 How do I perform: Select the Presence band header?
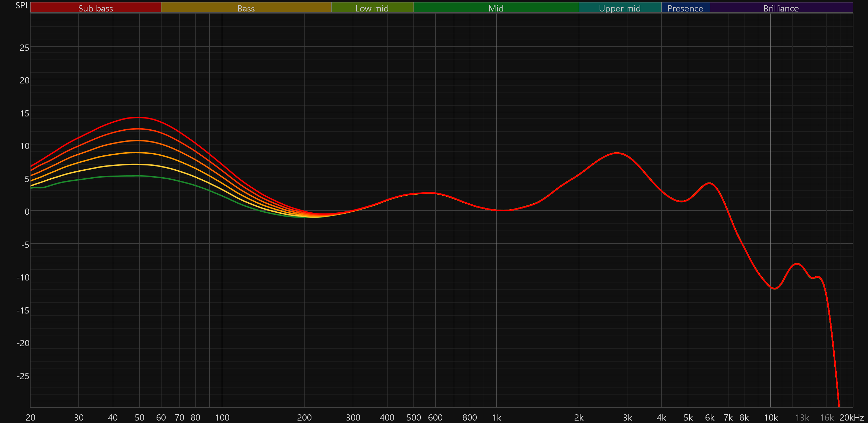pos(685,8)
